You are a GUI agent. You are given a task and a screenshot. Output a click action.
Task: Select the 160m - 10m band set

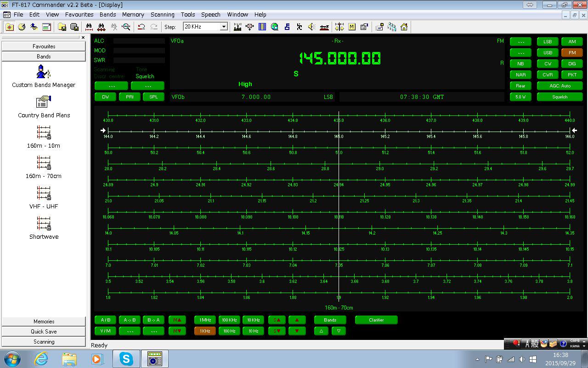pos(44,137)
